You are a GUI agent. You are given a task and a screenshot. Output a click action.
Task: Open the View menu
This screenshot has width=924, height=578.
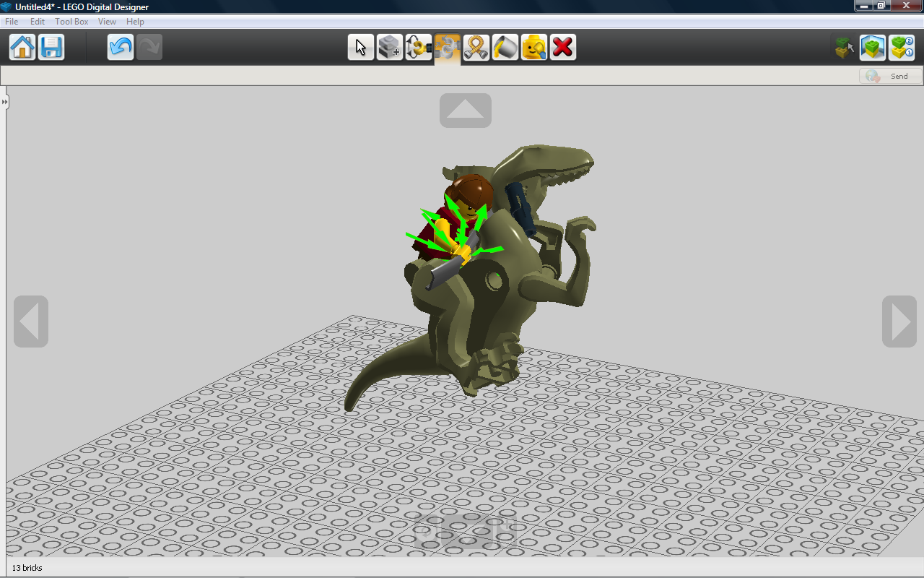(107, 22)
